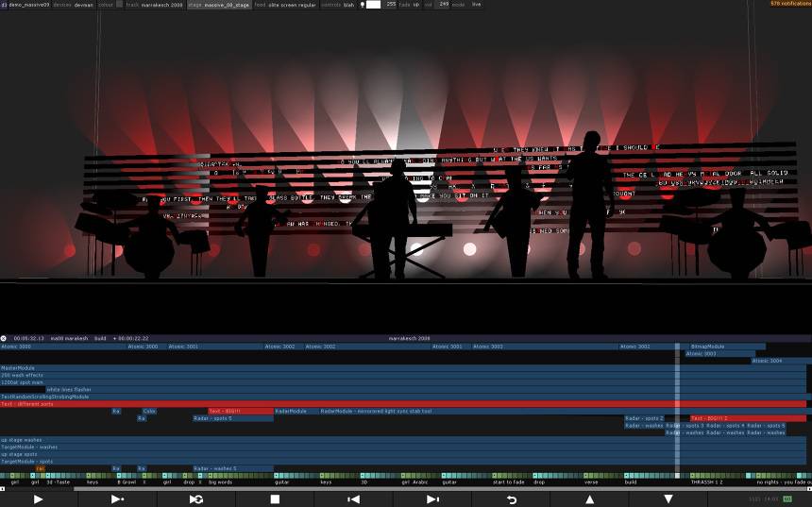Click the scrollbar right end arrow
Screen dimensions: 812x507
[x=810, y=488]
